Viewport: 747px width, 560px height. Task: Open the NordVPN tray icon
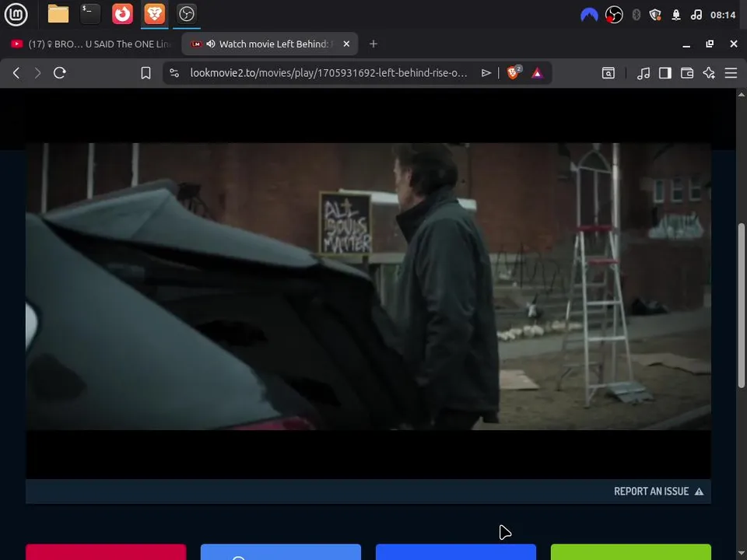tap(589, 15)
